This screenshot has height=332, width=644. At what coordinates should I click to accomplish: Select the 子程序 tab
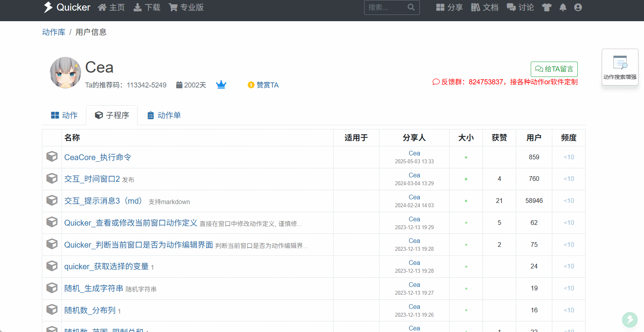coord(112,115)
